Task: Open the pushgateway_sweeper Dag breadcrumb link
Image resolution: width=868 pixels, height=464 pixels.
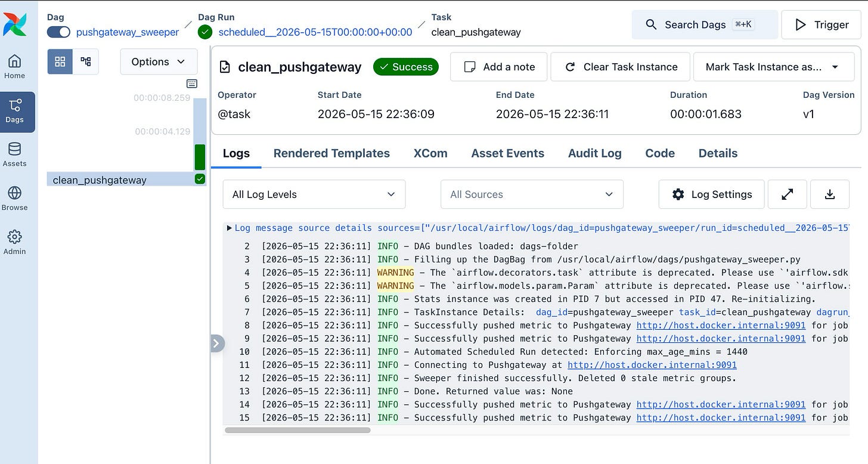Action: click(x=128, y=32)
